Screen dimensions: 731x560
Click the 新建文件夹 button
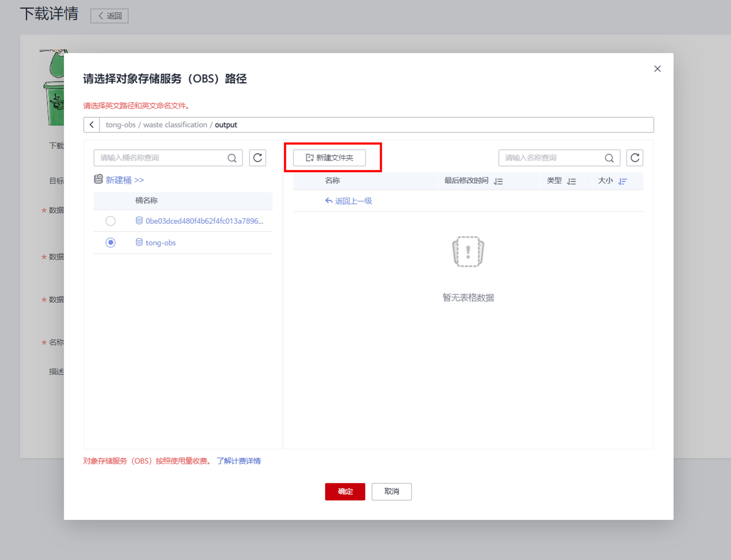(329, 158)
